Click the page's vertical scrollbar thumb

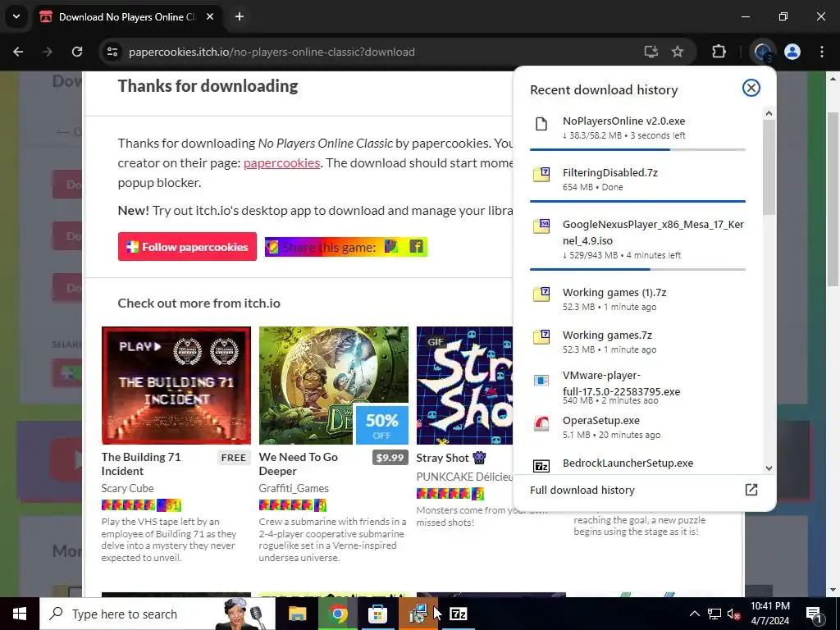[x=833, y=199]
